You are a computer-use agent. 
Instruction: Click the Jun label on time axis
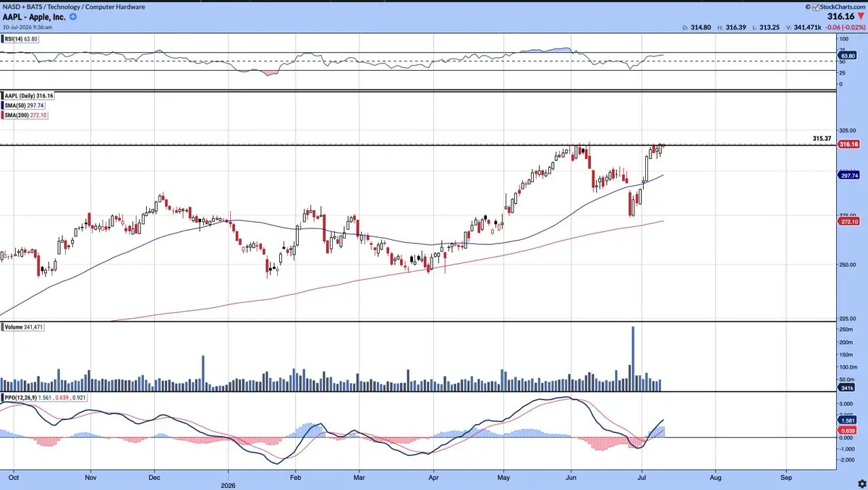tap(571, 477)
